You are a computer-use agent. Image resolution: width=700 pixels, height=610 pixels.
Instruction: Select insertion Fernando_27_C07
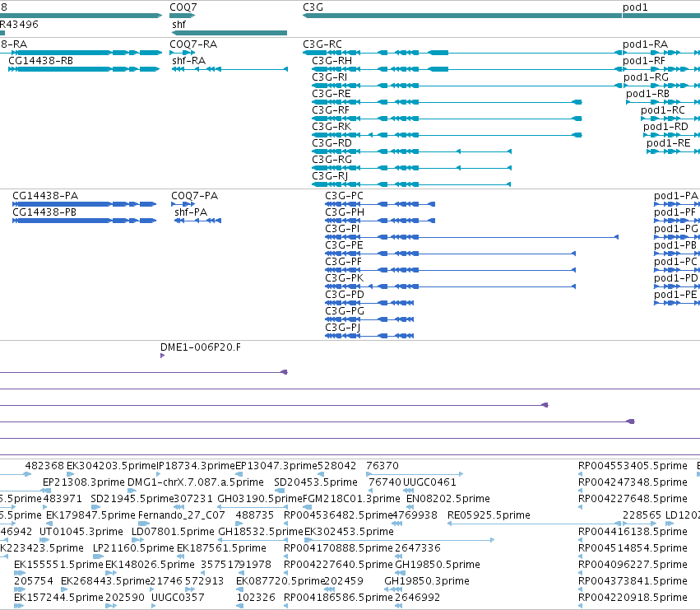[x=181, y=515]
